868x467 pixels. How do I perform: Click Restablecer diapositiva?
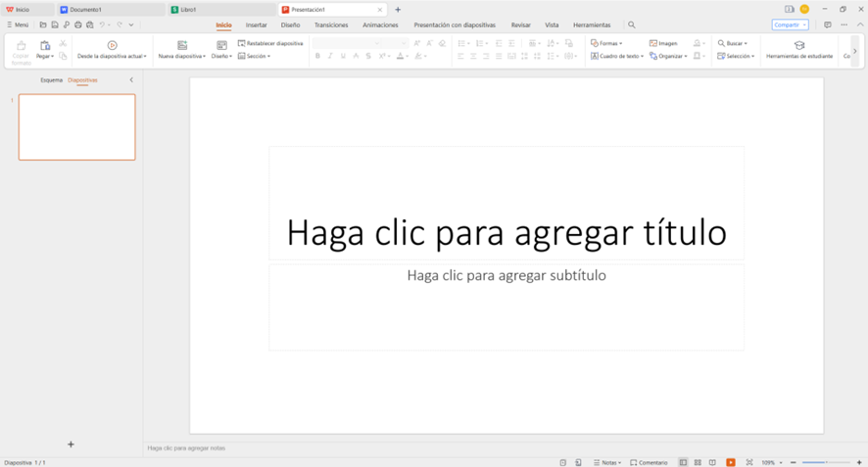pyautogui.click(x=270, y=43)
